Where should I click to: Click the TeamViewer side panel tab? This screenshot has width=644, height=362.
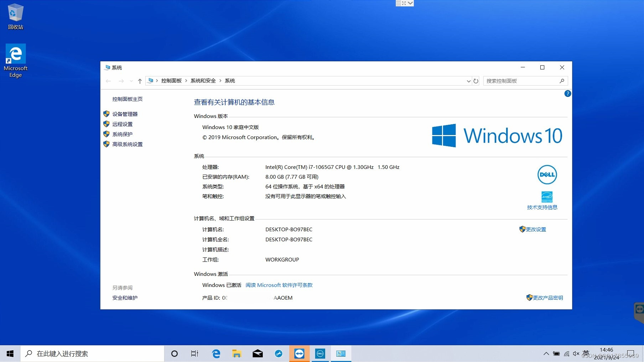(x=639, y=312)
